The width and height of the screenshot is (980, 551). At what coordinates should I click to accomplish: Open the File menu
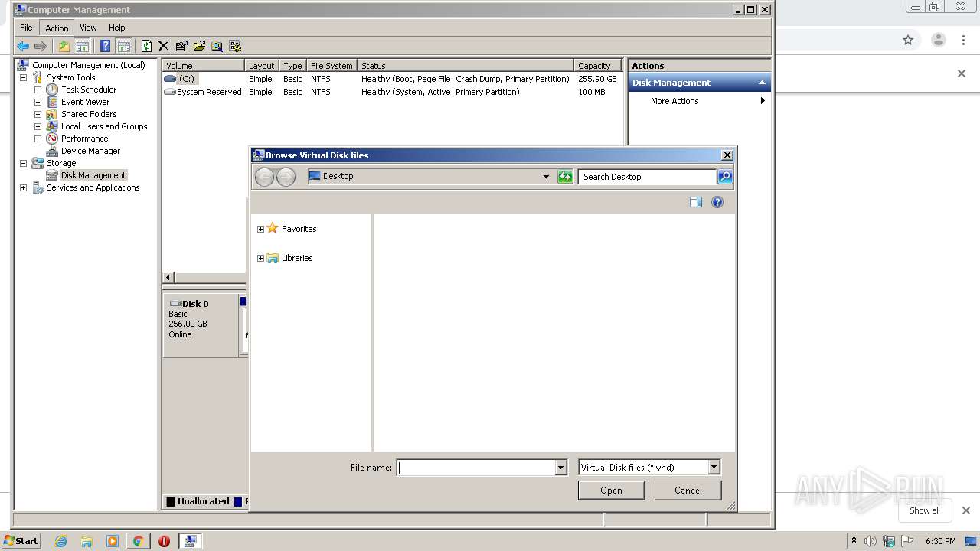coord(26,28)
